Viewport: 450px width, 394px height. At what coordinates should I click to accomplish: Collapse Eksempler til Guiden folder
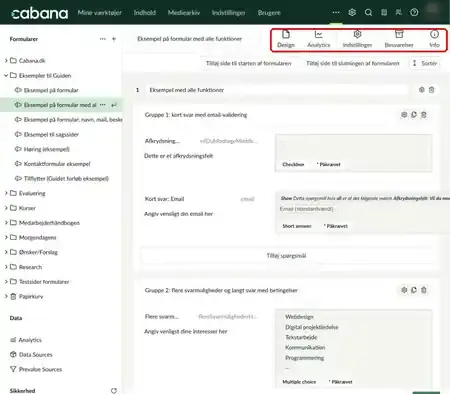[x=6, y=75]
